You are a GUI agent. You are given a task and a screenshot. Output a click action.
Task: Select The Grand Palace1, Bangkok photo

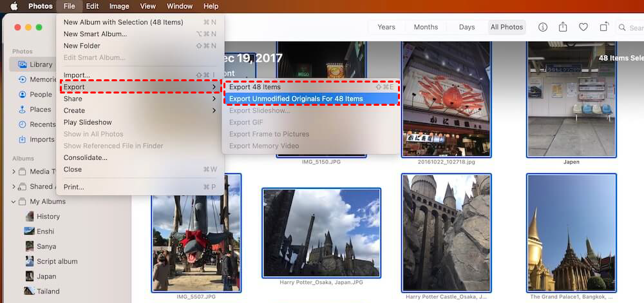(x=571, y=233)
